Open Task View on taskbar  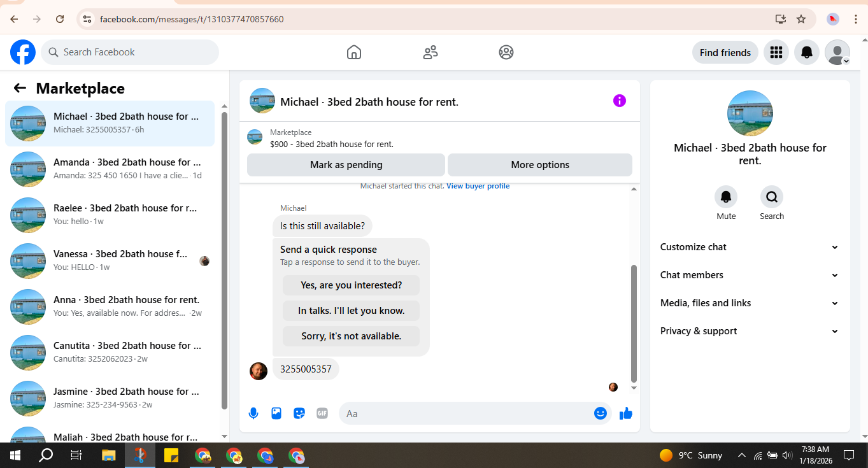[x=76, y=455]
